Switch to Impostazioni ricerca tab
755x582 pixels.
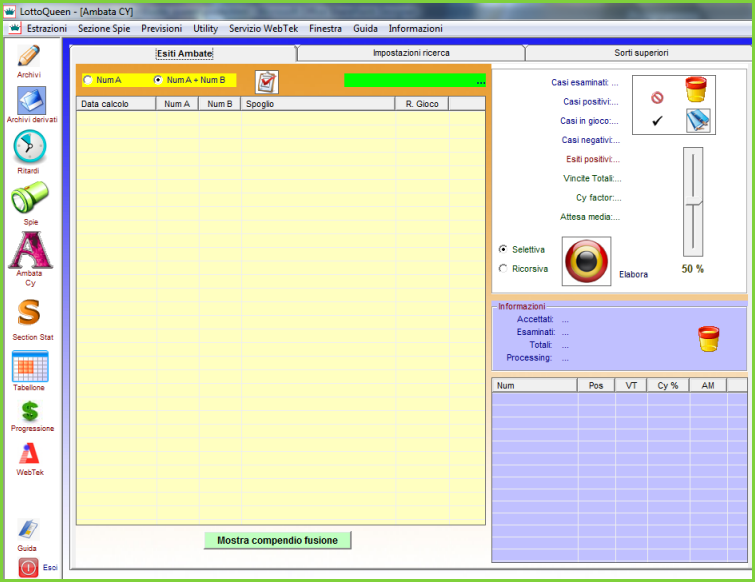click(411, 53)
